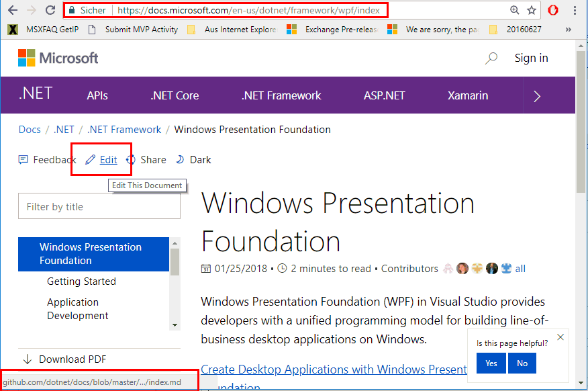Click the second contributor avatar
This screenshot has height=391, width=588.
pos(462,268)
